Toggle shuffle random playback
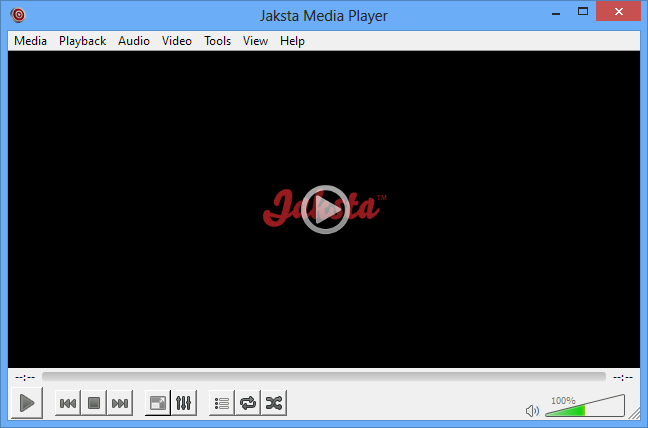Image resolution: width=648 pixels, height=428 pixels. point(274,403)
